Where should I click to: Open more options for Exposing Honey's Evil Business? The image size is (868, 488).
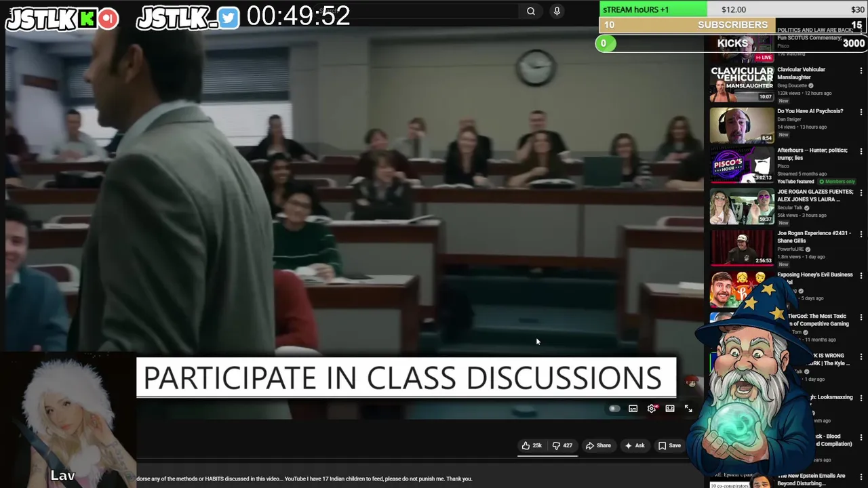(x=861, y=275)
